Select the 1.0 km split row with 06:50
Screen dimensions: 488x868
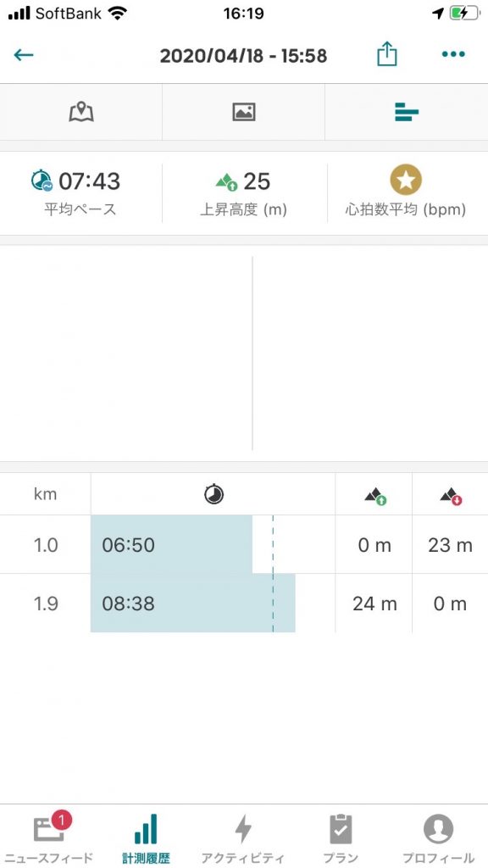click(x=244, y=545)
